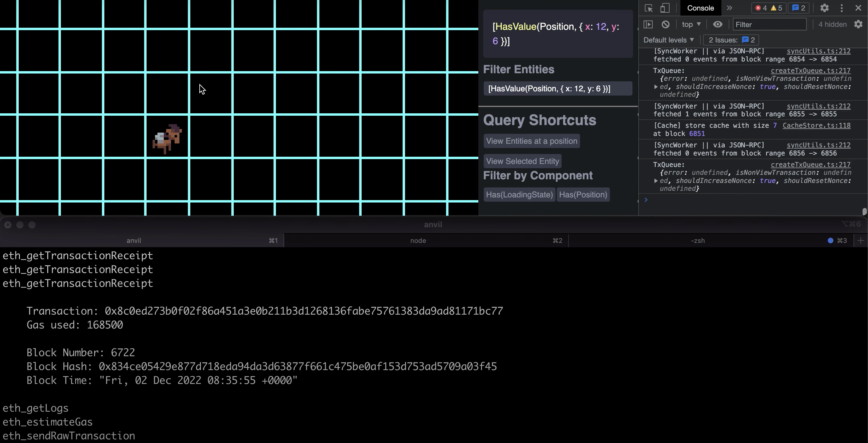Switch to the node terminal tab
This screenshot has width=868, height=443.
pyautogui.click(x=418, y=240)
